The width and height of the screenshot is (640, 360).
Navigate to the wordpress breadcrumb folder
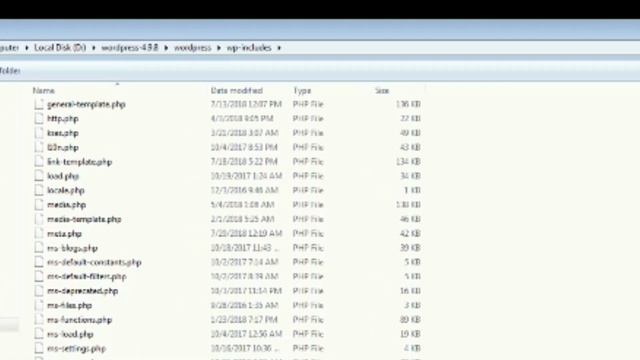193,47
